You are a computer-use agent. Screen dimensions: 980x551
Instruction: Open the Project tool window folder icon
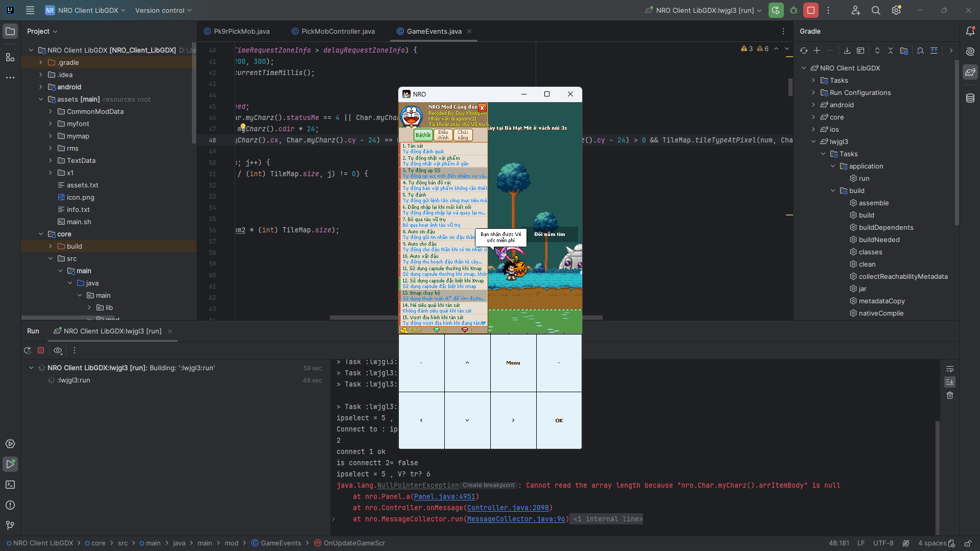[10, 31]
